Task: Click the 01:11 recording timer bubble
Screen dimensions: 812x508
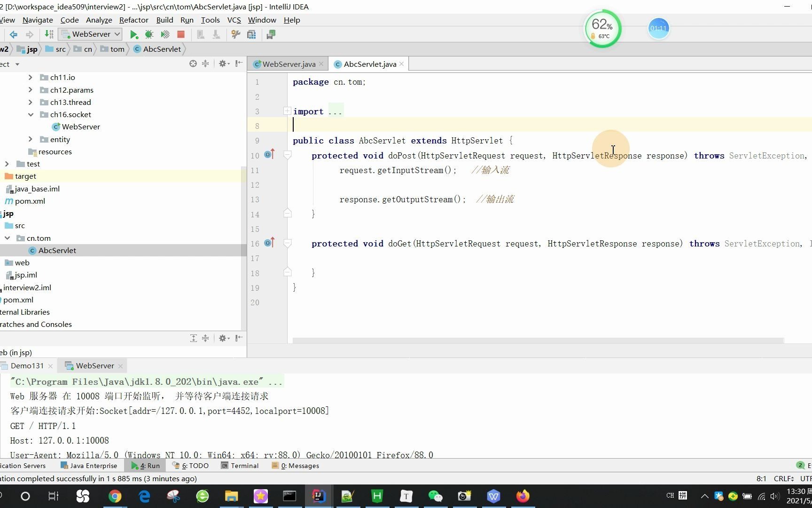Action: [x=658, y=28]
